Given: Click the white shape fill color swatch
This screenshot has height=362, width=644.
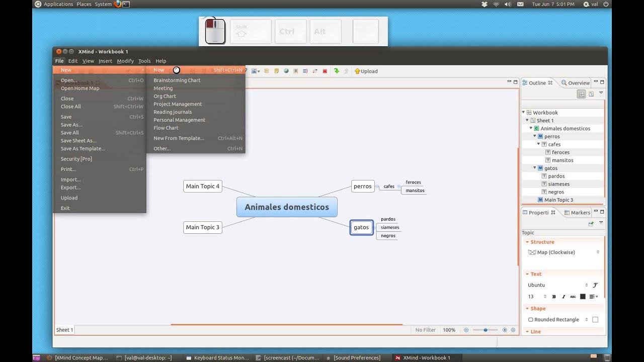Looking at the screenshot, I should [x=595, y=320].
